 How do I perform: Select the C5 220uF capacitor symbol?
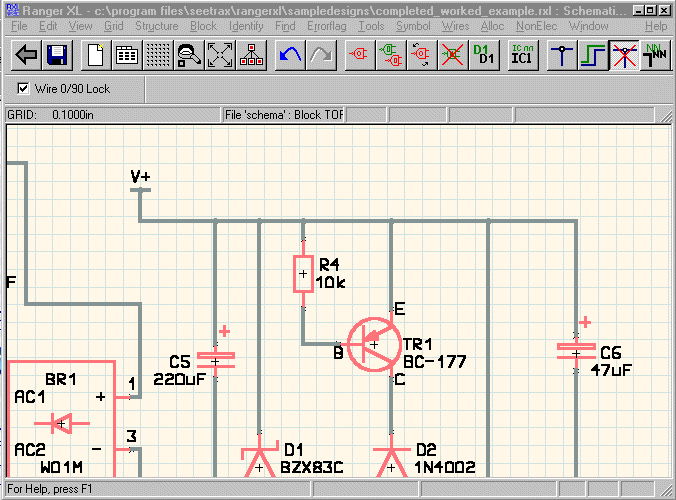pos(216,361)
